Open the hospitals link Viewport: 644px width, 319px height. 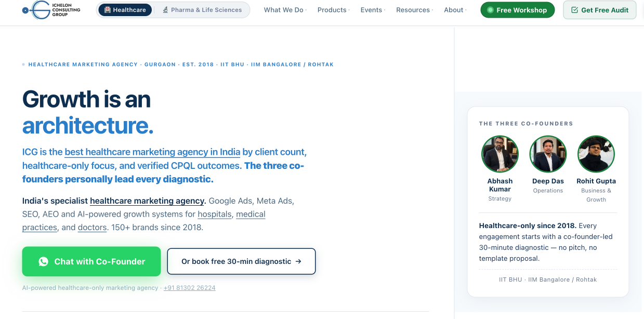(215, 214)
